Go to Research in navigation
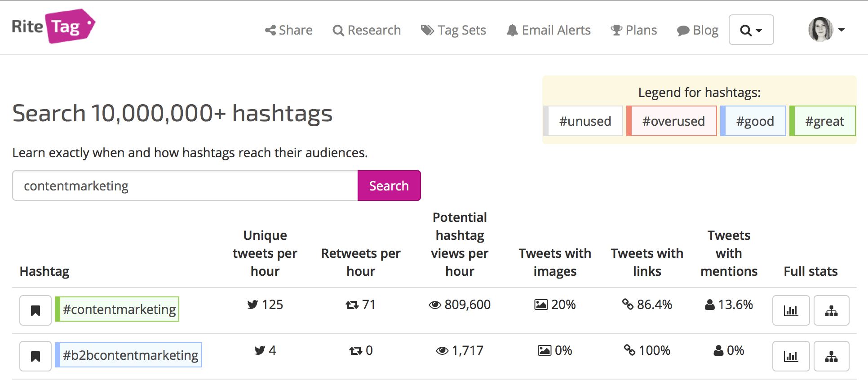Image resolution: width=868 pixels, height=380 pixels. tap(367, 30)
